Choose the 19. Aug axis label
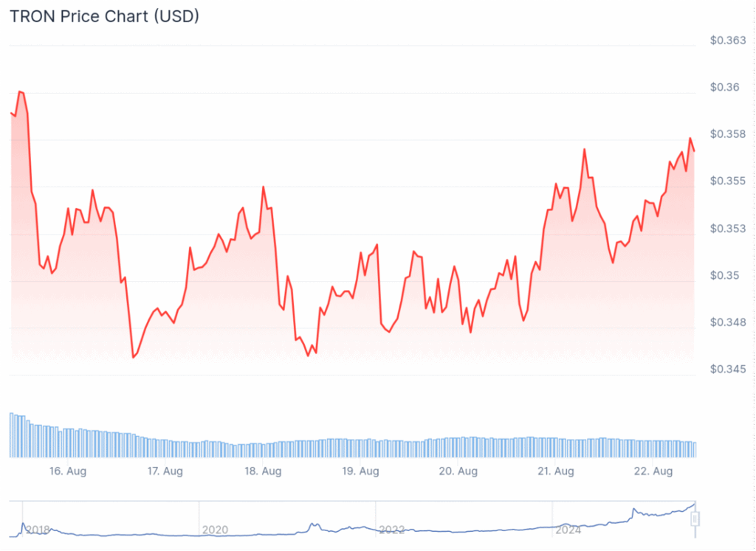The image size is (756, 551). pos(360,471)
